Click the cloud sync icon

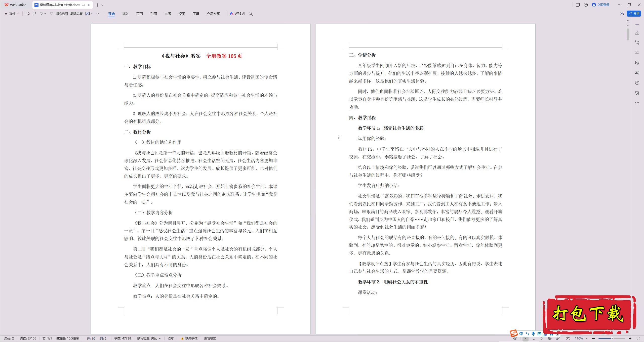click(x=622, y=14)
